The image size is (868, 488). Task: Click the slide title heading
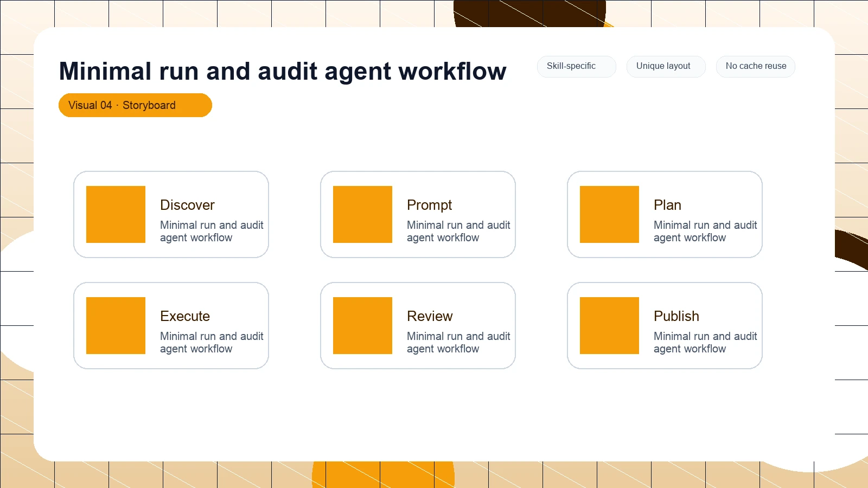pyautogui.click(x=283, y=71)
